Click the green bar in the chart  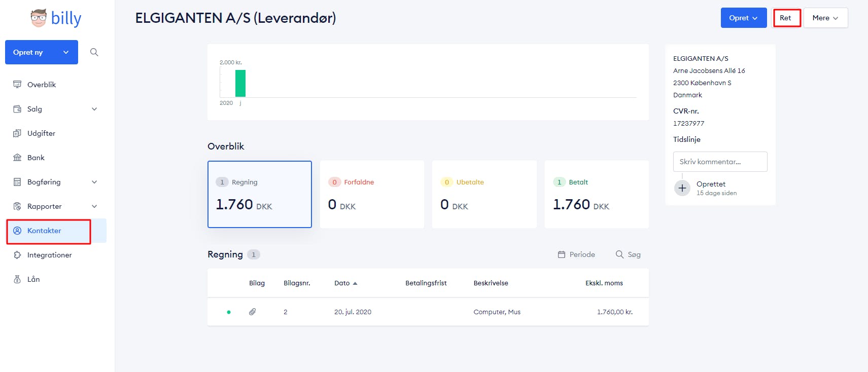coord(240,83)
